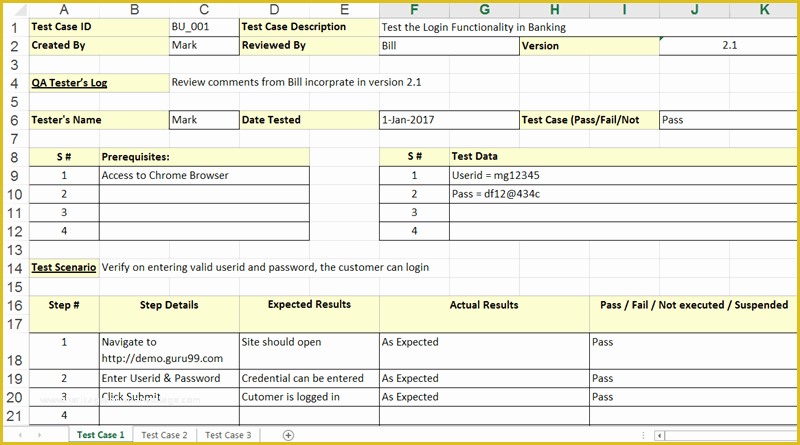The width and height of the screenshot is (800, 445).
Task: Select row 7 header
Action: pyautogui.click(x=15, y=139)
